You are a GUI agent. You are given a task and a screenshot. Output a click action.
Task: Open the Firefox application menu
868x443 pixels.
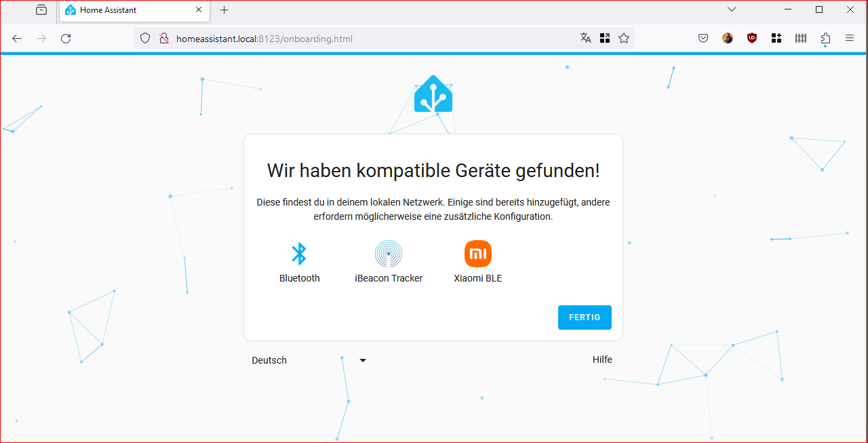coord(850,39)
